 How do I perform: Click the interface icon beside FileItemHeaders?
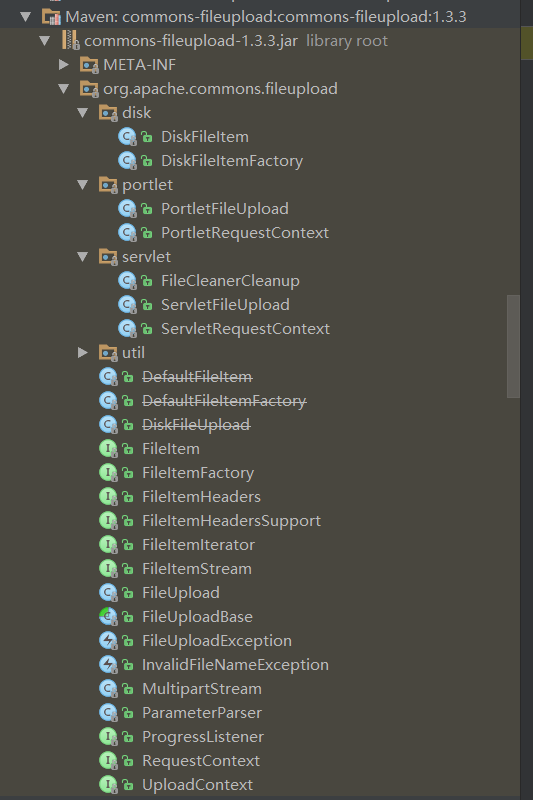click(x=108, y=497)
